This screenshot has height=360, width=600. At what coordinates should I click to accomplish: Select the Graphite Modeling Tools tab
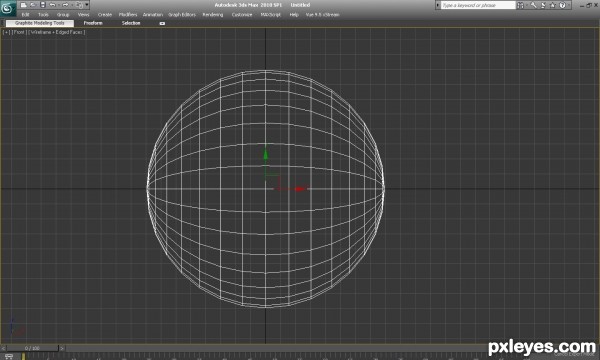tap(40, 23)
